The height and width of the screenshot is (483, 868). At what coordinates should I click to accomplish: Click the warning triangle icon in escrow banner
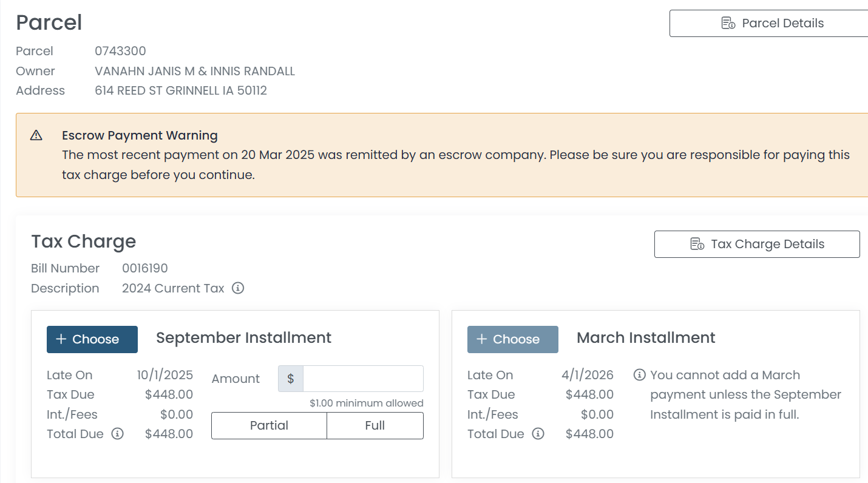[36, 135]
